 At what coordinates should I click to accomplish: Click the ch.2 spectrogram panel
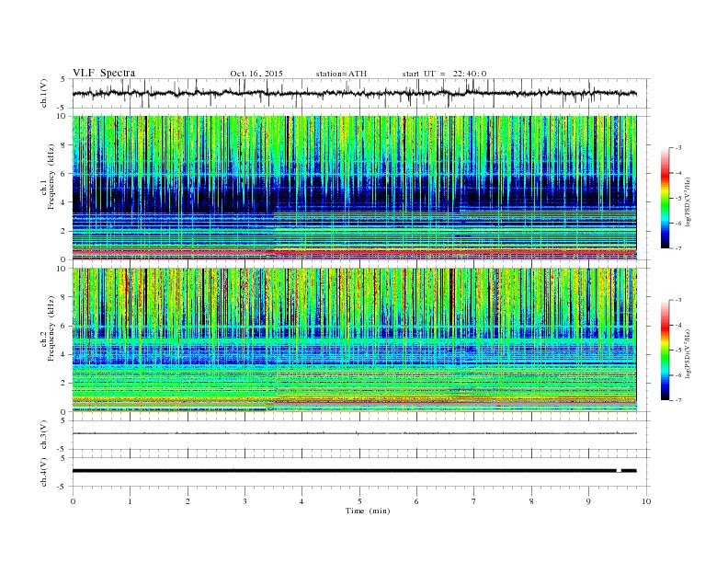click(354, 339)
